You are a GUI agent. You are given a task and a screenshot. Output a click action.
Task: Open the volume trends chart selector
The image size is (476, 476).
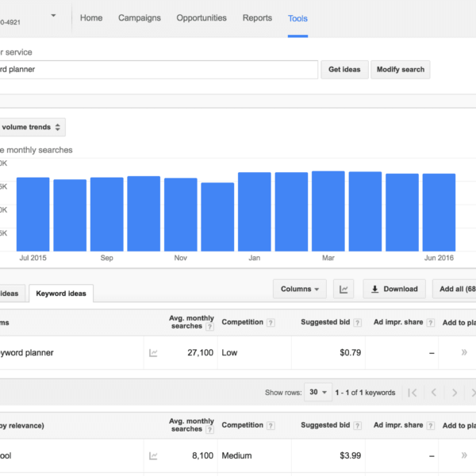[32, 127]
